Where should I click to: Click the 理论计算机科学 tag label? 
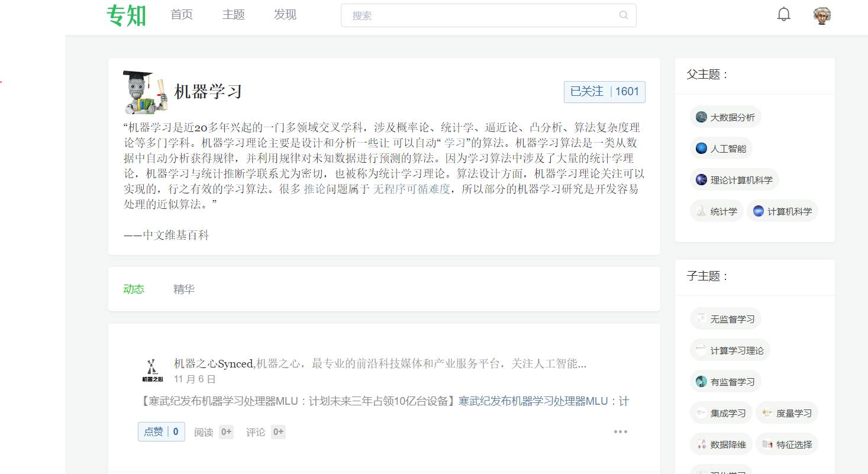(741, 180)
